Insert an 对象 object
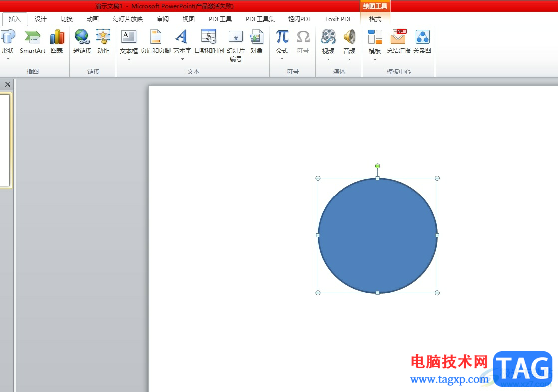 (256, 42)
